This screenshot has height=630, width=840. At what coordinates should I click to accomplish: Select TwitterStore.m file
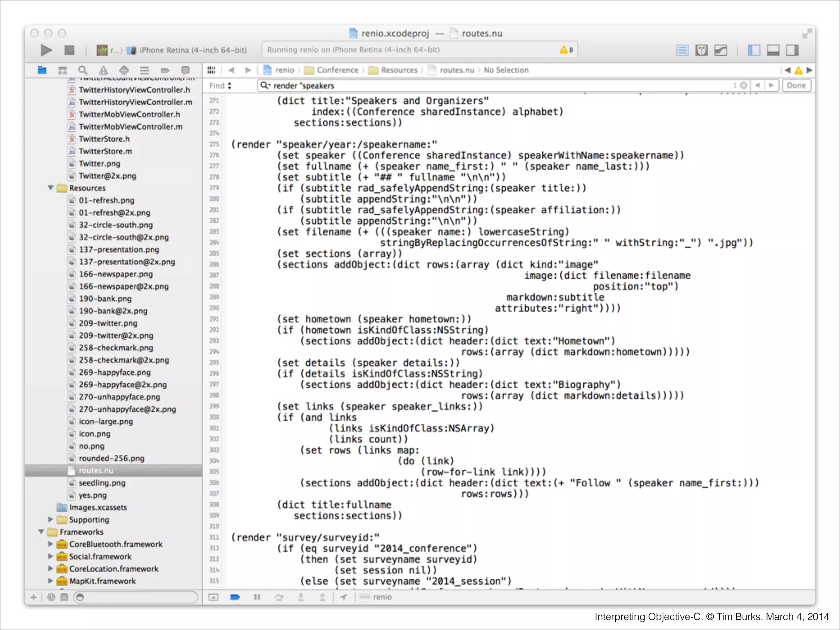(x=105, y=151)
